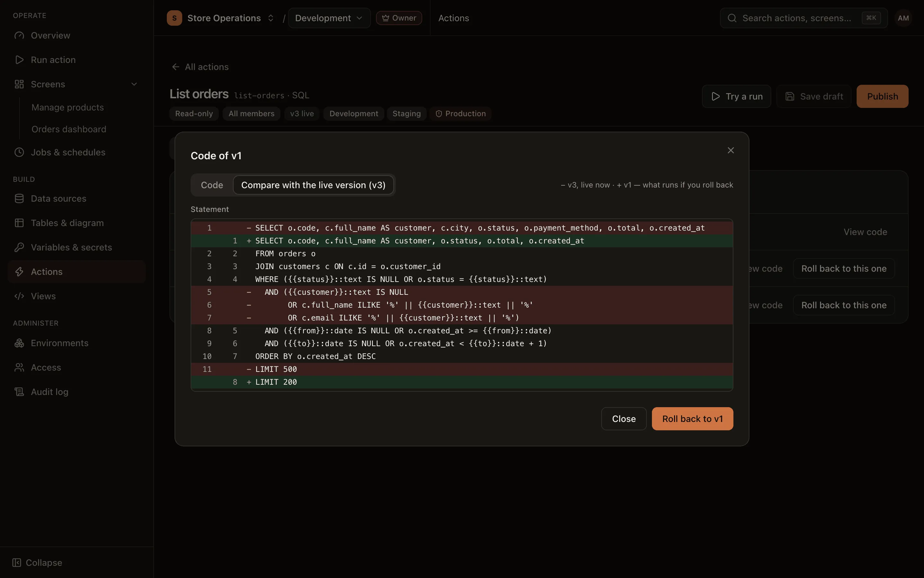The height and width of the screenshot is (578, 924).
Task: Open Orders dashboard screen
Action: tap(69, 129)
